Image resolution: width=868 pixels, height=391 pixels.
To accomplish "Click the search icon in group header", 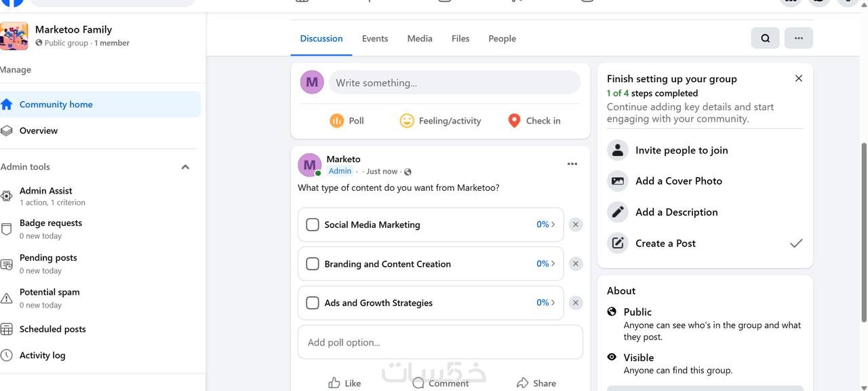I will [765, 39].
